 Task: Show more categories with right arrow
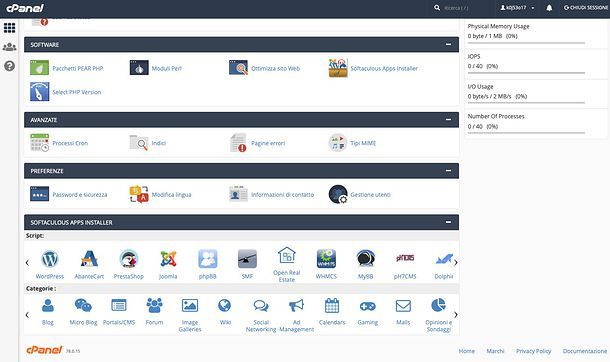click(456, 315)
